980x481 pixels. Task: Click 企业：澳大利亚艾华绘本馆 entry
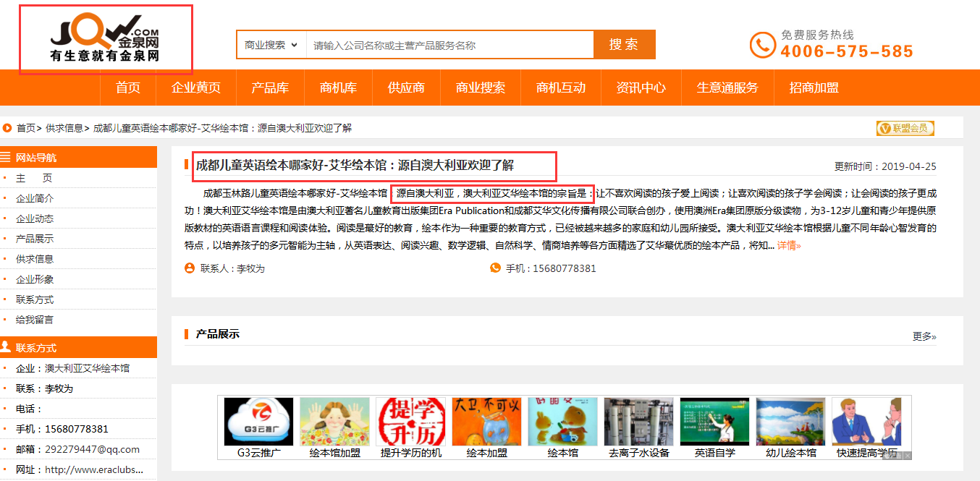[x=72, y=368]
